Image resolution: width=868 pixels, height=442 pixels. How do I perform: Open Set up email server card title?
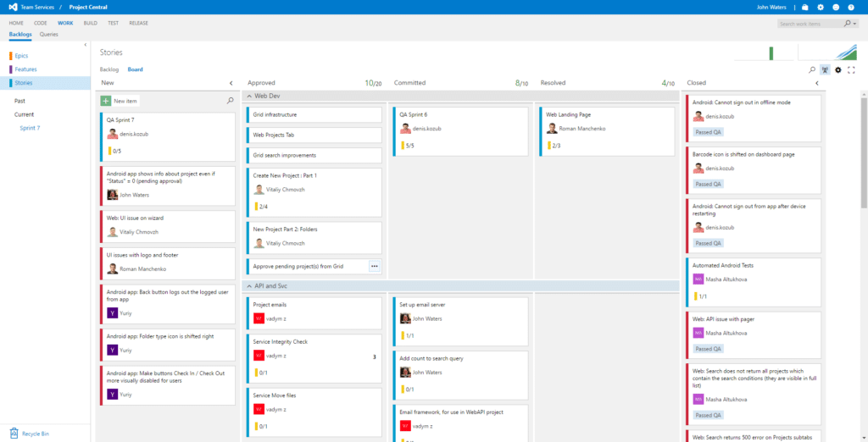422,305
